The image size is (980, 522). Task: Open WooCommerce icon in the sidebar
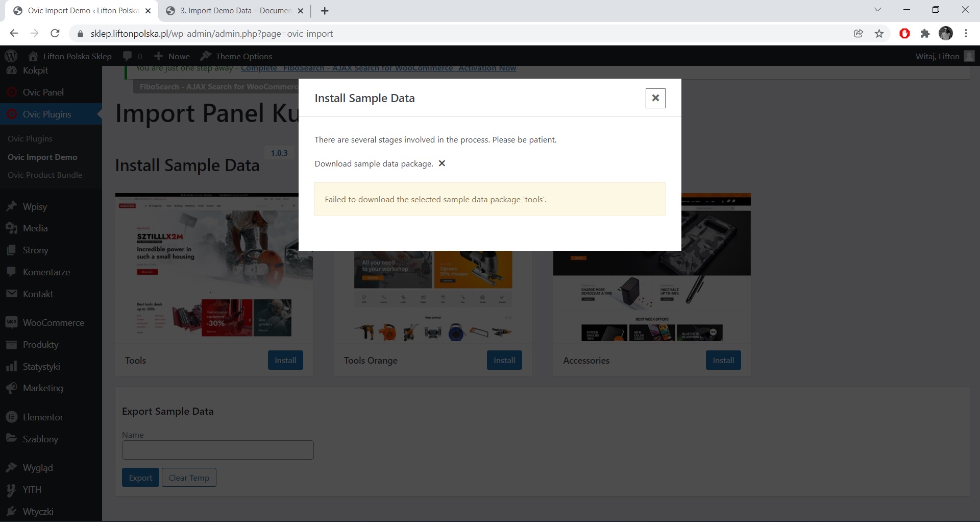(x=11, y=322)
